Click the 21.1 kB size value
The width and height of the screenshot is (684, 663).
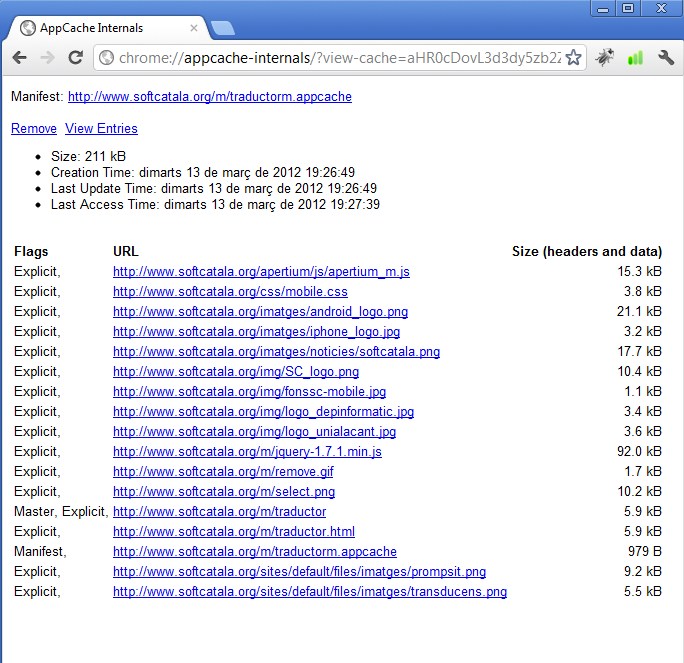[639, 311]
